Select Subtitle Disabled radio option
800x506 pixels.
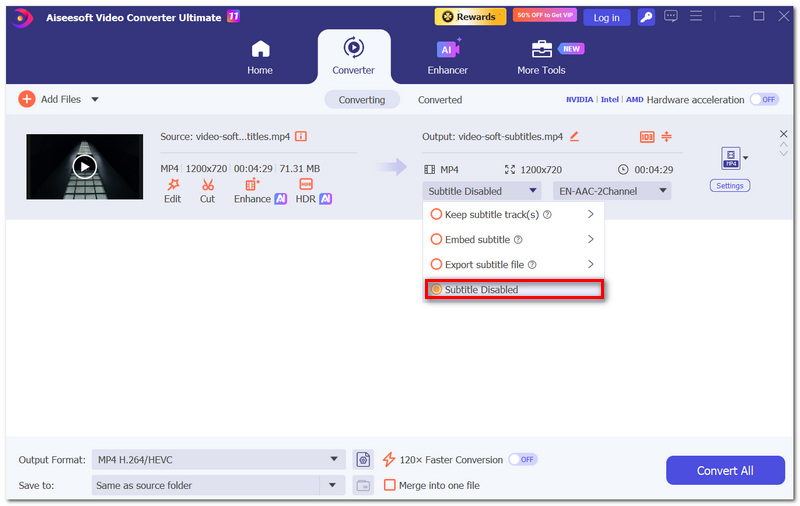[436, 289]
